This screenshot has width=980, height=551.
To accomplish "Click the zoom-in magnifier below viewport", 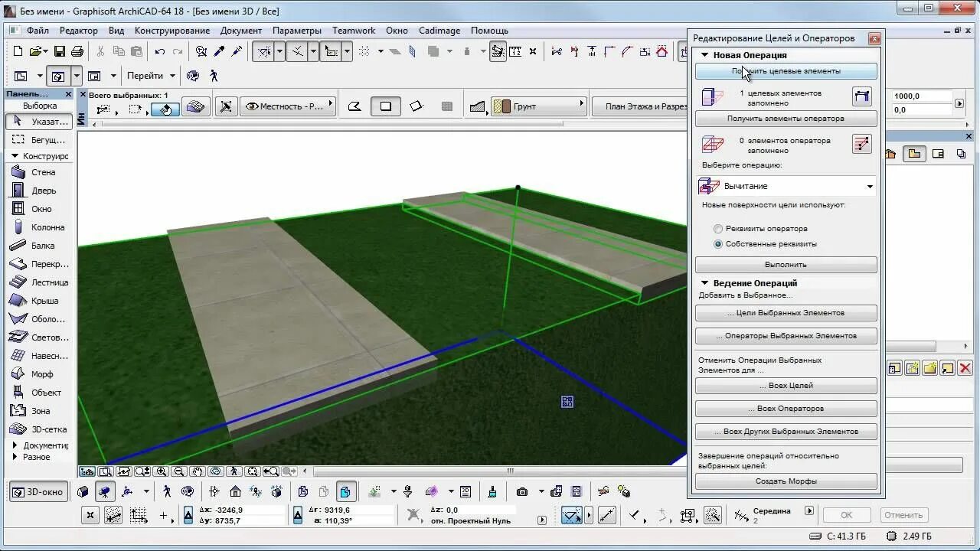I will click(x=161, y=472).
